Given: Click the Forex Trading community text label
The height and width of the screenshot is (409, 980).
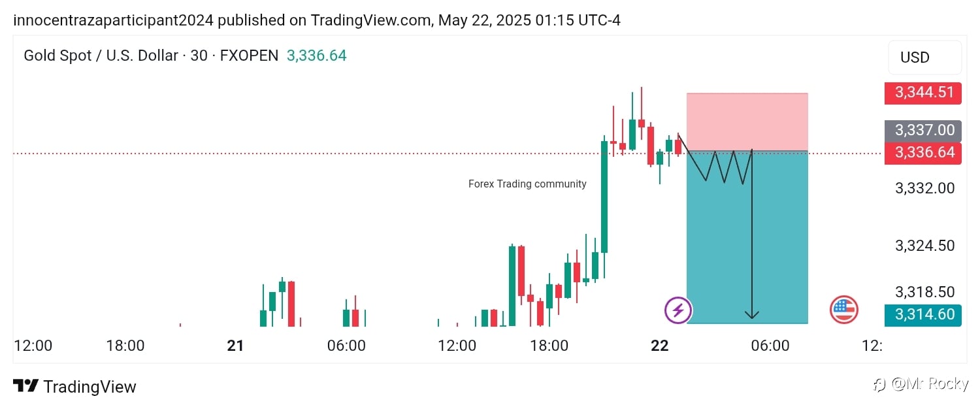Looking at the screenshot, I should (x=527, y=184).
